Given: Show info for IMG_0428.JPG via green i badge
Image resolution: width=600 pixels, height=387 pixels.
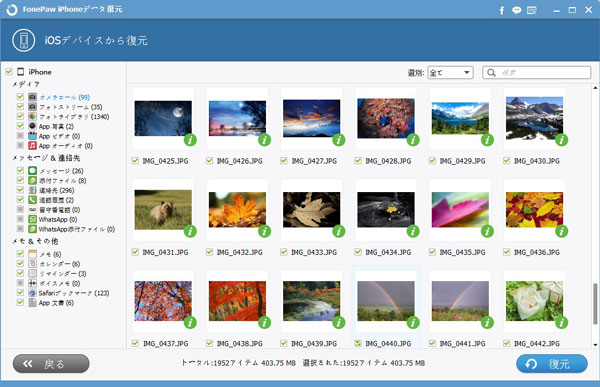Looking at the screenshot, I should point(413,140).
